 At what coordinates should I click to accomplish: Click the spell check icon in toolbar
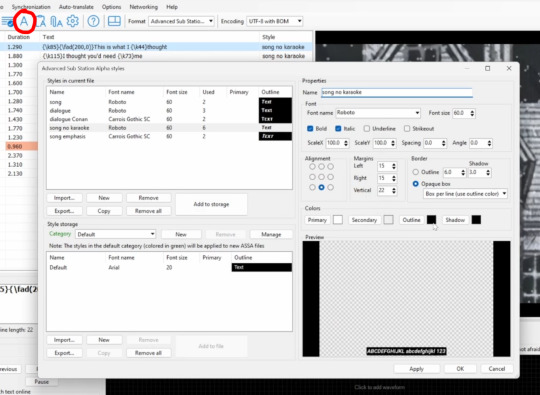[x=7, y=21]
